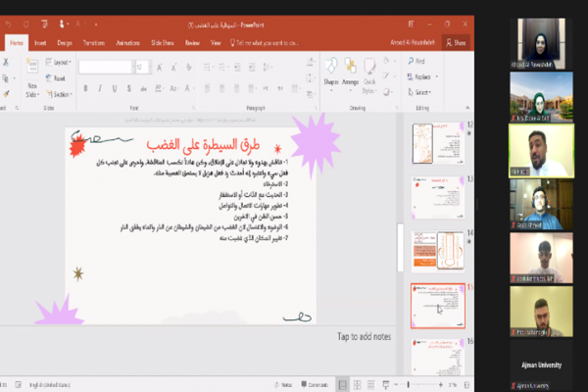
Task: Click the Reset slide button
Action: point(58,77)
